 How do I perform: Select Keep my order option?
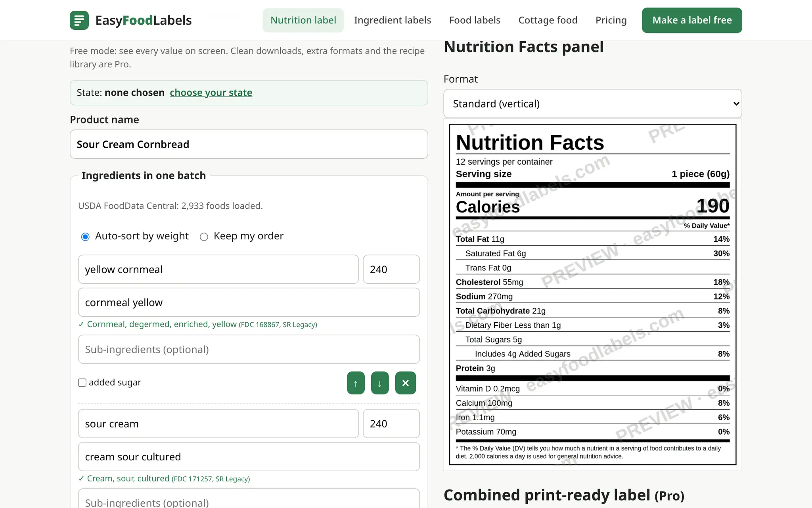(x=204, y=237)
